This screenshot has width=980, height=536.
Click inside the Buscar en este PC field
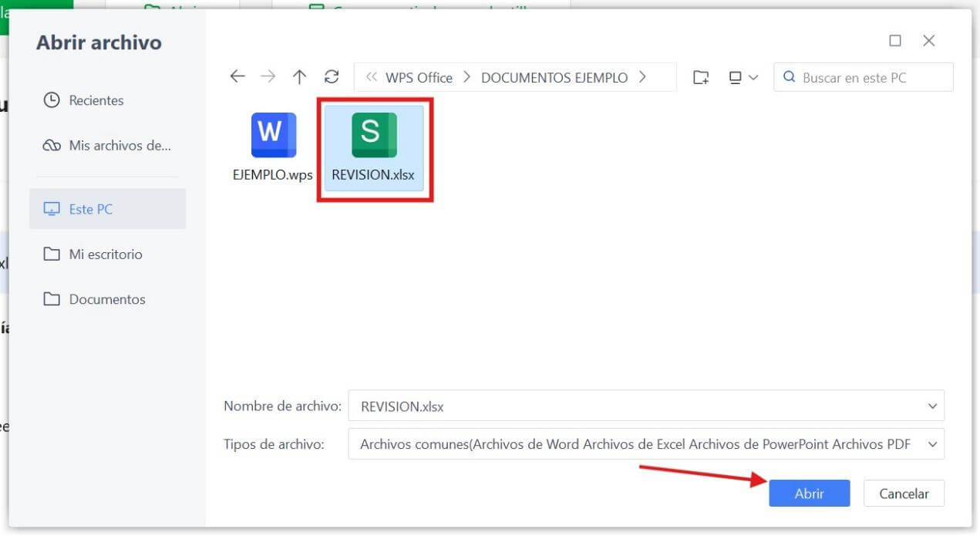pyautogui.click(x=856, y=77)
